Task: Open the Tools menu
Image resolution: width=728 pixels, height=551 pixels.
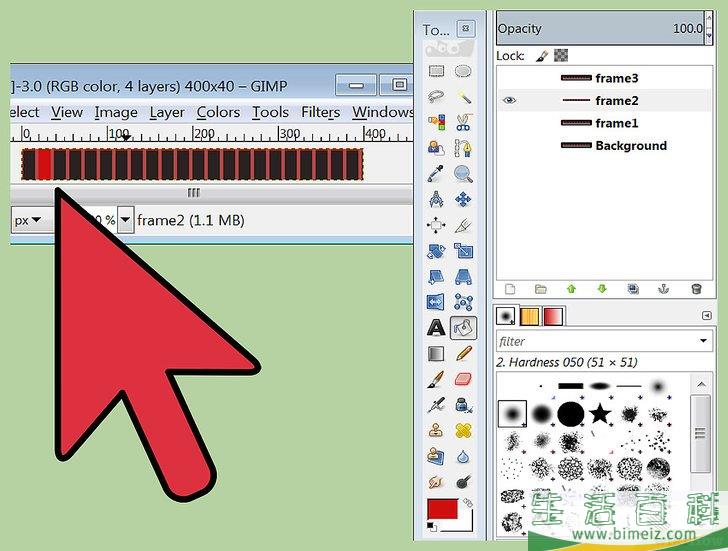Action: pyautogui.click(x=270, y=112)
